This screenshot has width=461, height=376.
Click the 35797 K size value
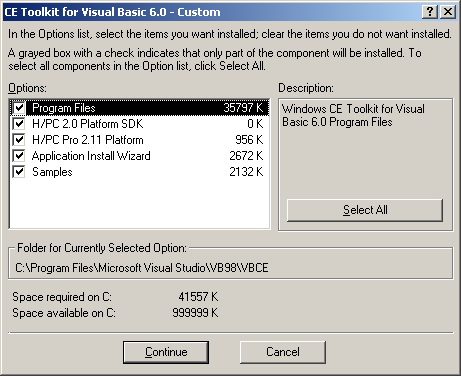(243, 108)
